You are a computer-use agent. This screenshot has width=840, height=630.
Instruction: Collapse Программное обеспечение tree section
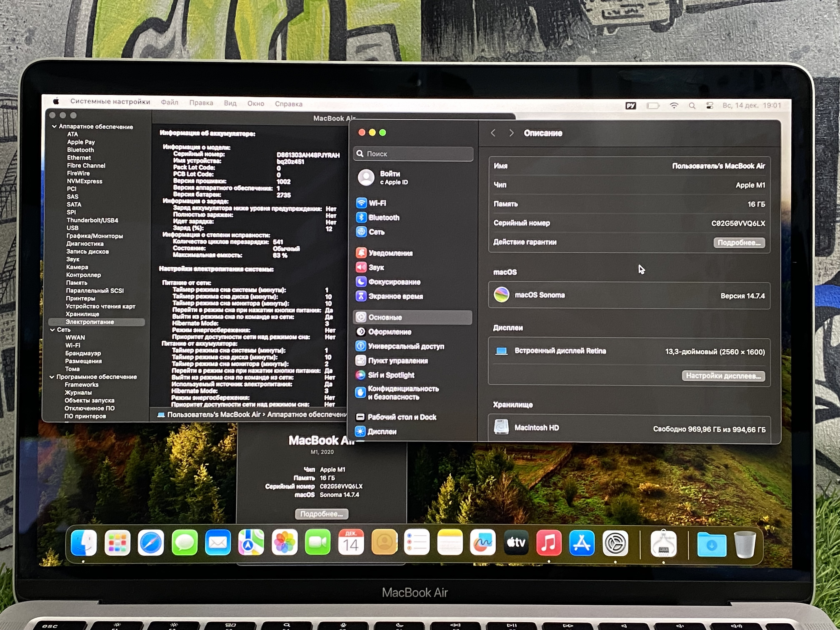click(52, 377)
